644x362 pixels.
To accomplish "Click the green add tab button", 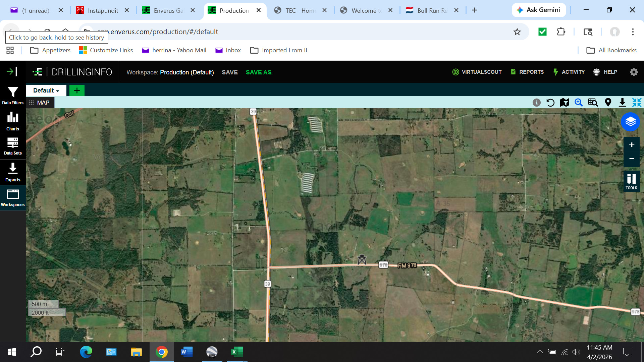I will point(77,90).
